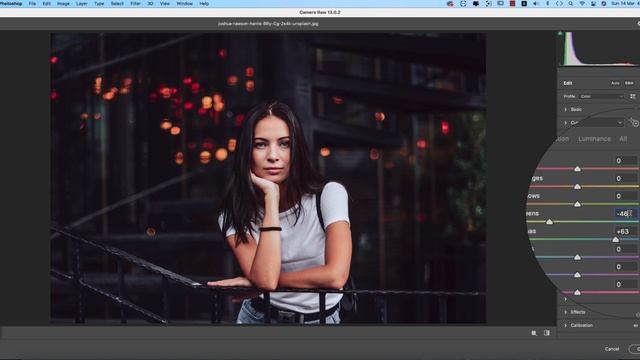Click the Aquas value field showing +63
Screen dimensions: 640x360
pyautogui.click(x=626, y=231)
